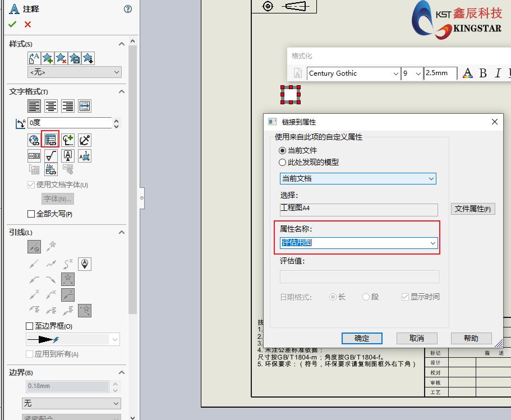Click insert hyperlink globe icon
Image resolution: width=511 pixels, height=420 pixels.
[x=34, y=140]
